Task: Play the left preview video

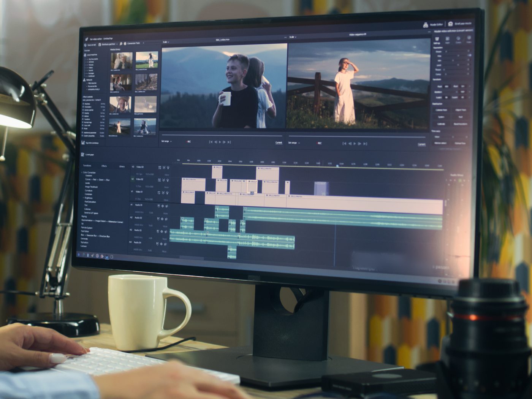Action: pyautogui.click(x=220, y=142)
